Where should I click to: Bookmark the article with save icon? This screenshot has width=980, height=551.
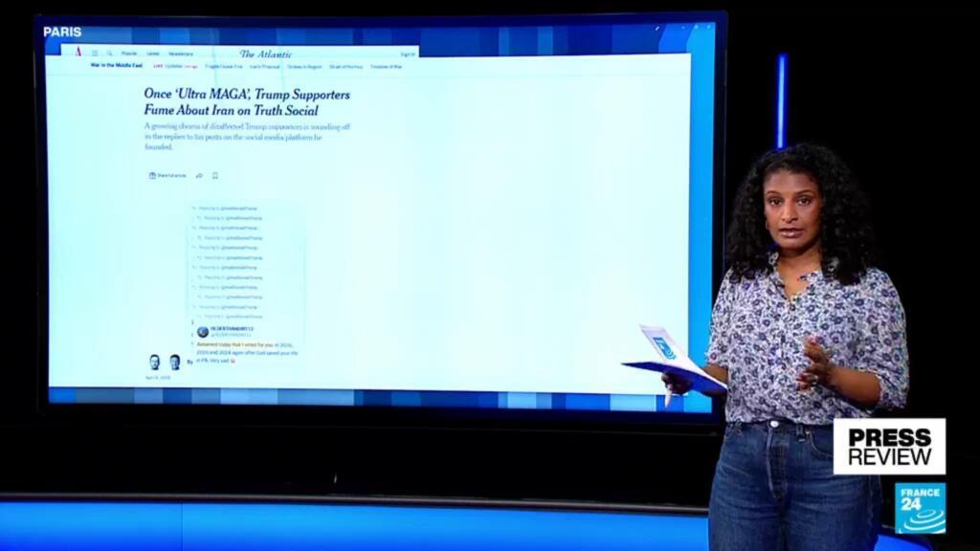pyautogui.click(x=215, y=176)
